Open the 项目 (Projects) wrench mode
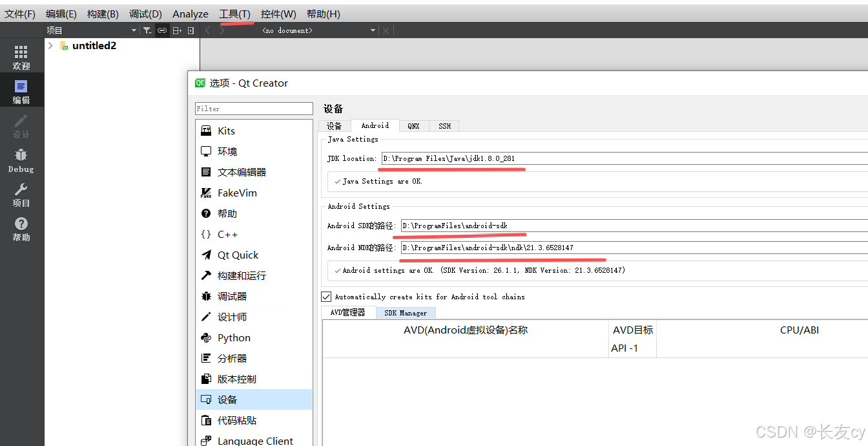The height and width of the screenshot is (446, 868). coord(21,194)
